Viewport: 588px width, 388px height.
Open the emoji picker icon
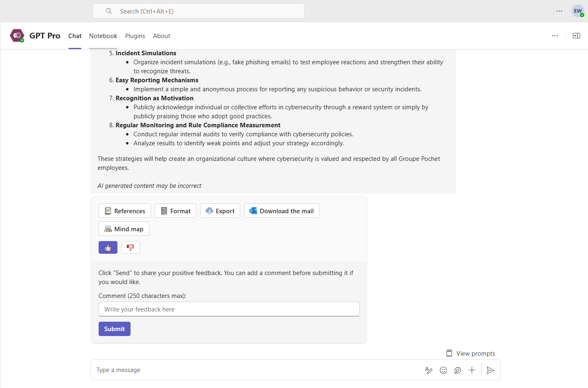pos(443,370)
